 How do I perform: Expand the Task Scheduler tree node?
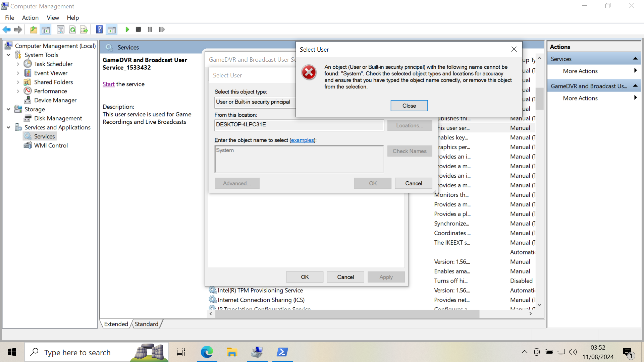point(18,64)
